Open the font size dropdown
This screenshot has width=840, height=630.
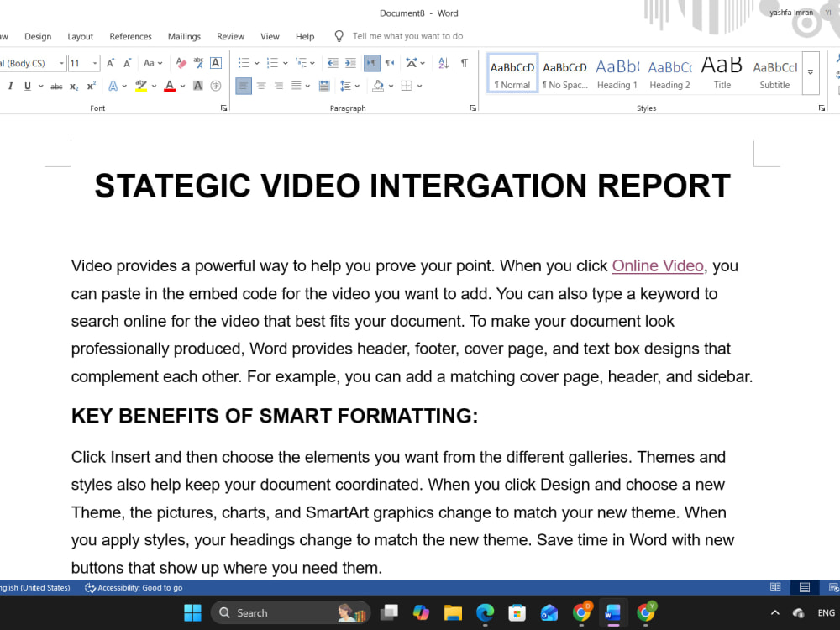click(95, 63)
